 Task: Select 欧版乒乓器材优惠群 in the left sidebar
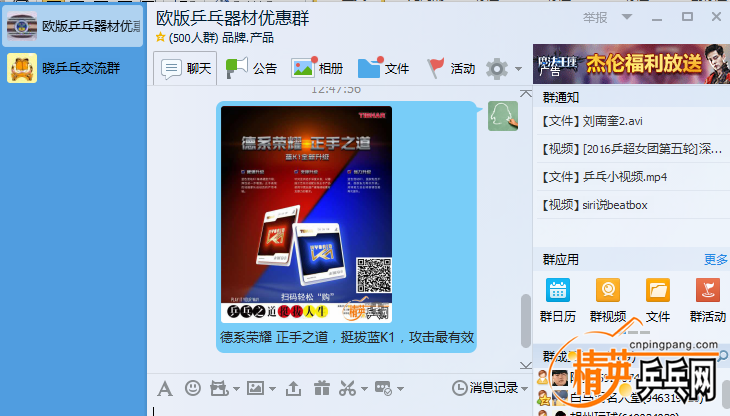[x=73, y=26]
